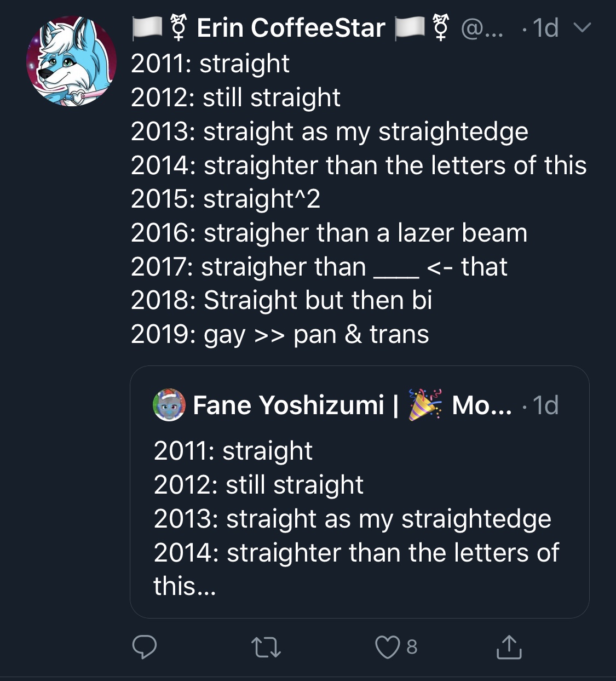Click the Erin CoffeeStar display name
This screenshot has width=616, height=681.
[291, 28]
